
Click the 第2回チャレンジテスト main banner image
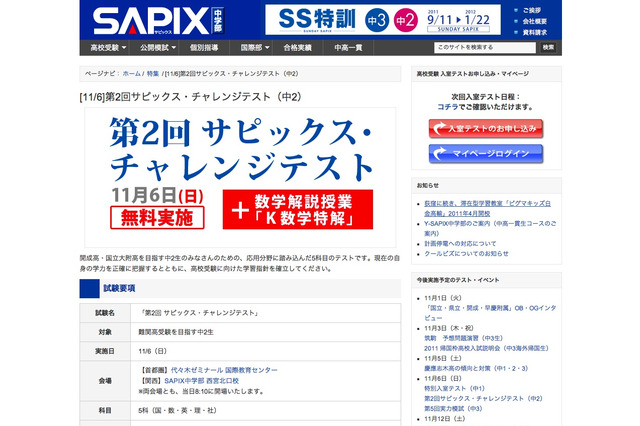[240, 178]
